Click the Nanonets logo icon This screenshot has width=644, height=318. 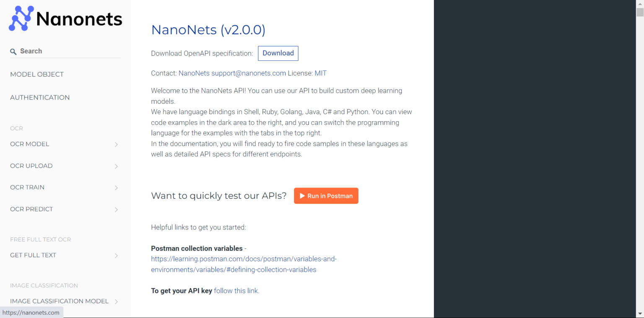coord(21,18)
